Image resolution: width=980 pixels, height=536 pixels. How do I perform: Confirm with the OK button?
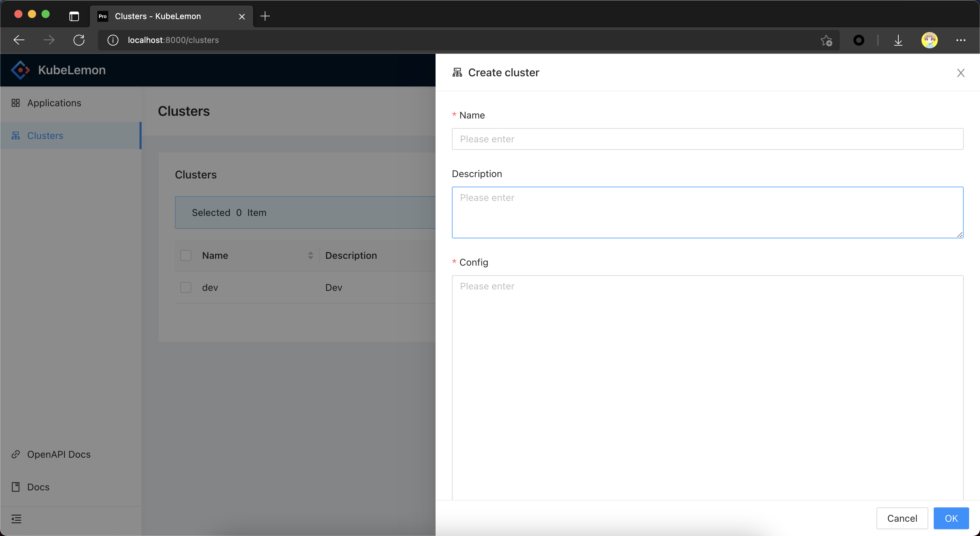pos(951,518)
